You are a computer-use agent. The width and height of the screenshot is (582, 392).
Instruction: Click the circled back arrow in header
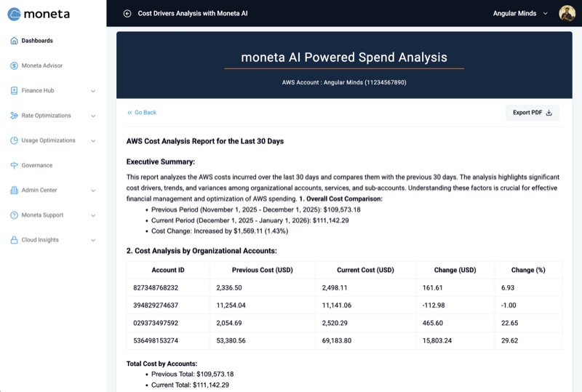(x=127, y=13)
